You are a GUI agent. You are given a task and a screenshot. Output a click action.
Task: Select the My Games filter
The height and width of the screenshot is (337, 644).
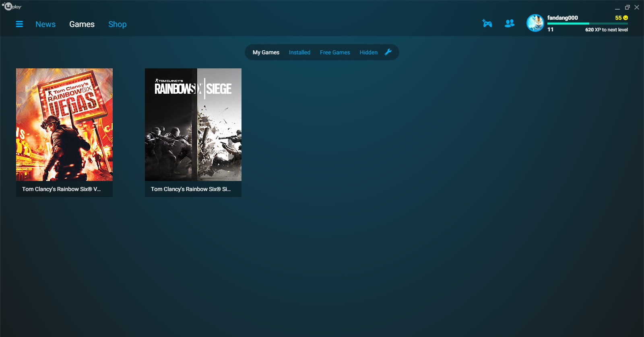click(266, 52)
